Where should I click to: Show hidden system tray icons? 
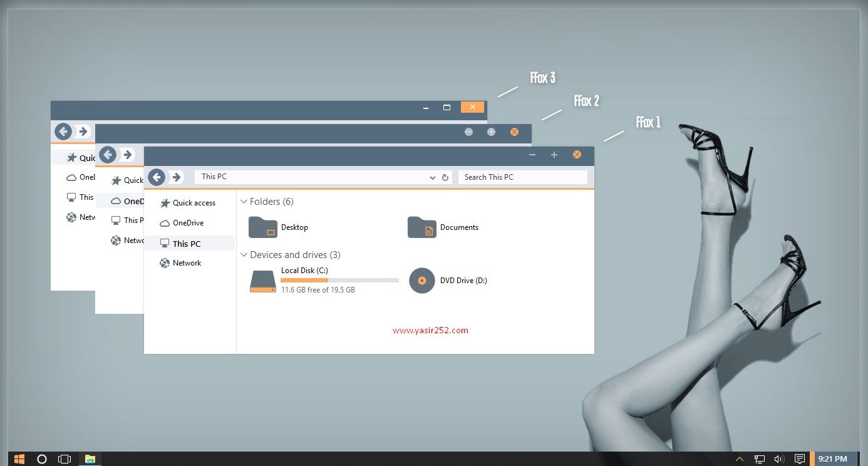[740, 459]
